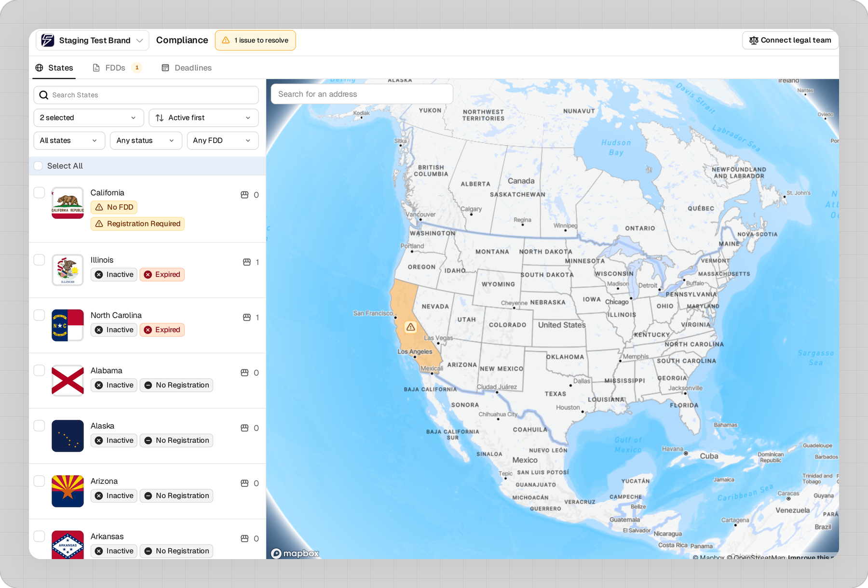Click the magnifier icon in Search States
The width and height of the screenshot is (868, 588).
click(43, 95)
